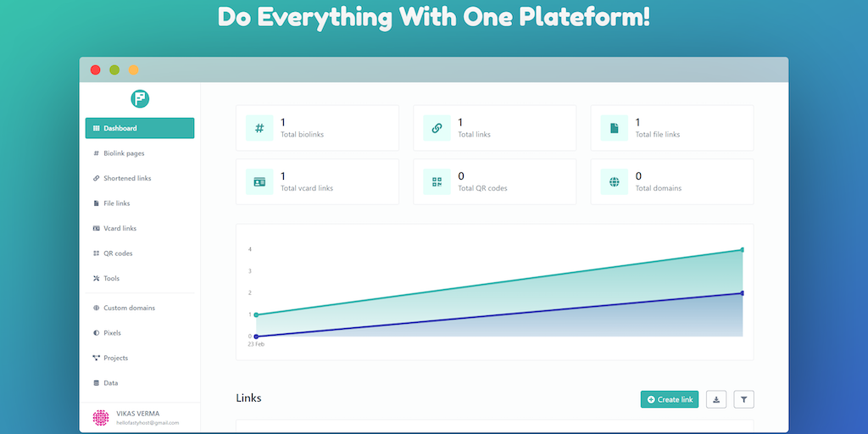Open Shortened links in sidebar

(127, 178)
